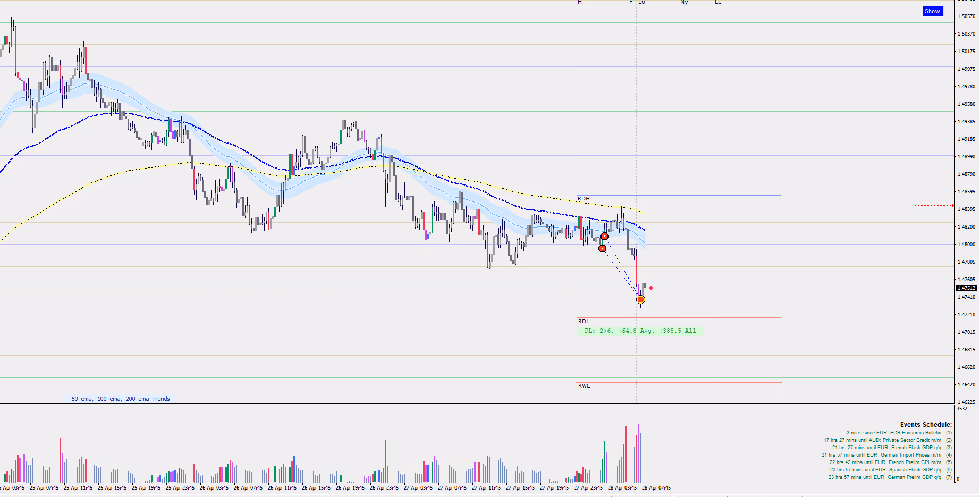Click the Lc session marker label
This screenshot has width=980, height=497.
pyautogui.click(x=718, y=3)
